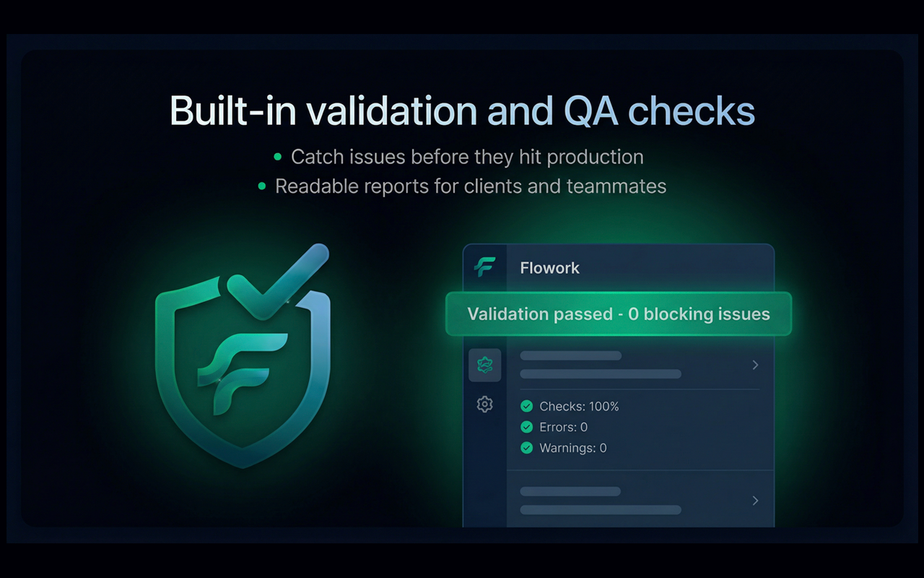
Task: Expand the bottom report row via its chevron
Action: pyautogui.click(x=755, y=500)
